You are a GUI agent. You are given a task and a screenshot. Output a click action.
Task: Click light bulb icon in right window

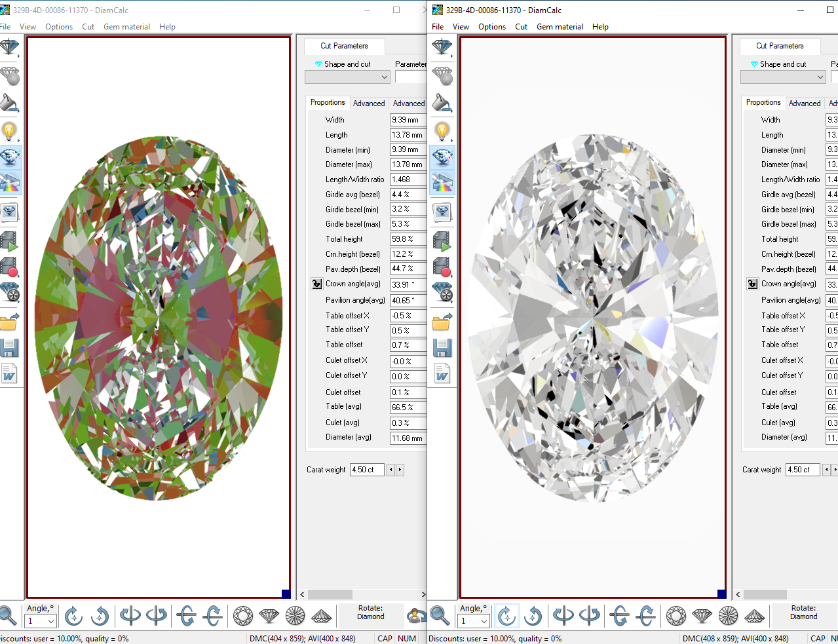point(442,131)
